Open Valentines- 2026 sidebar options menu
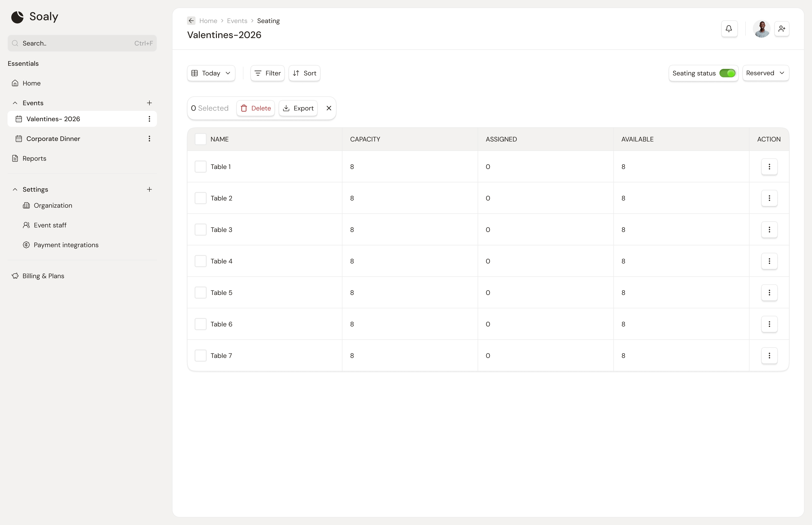Viewport: 812px width, 525px height. tap(149, 119)
